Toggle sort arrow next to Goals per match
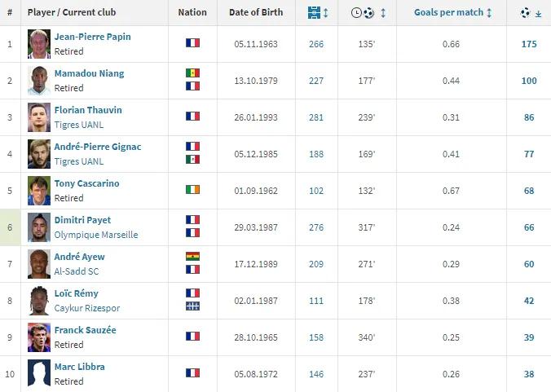 click(489, 13)
